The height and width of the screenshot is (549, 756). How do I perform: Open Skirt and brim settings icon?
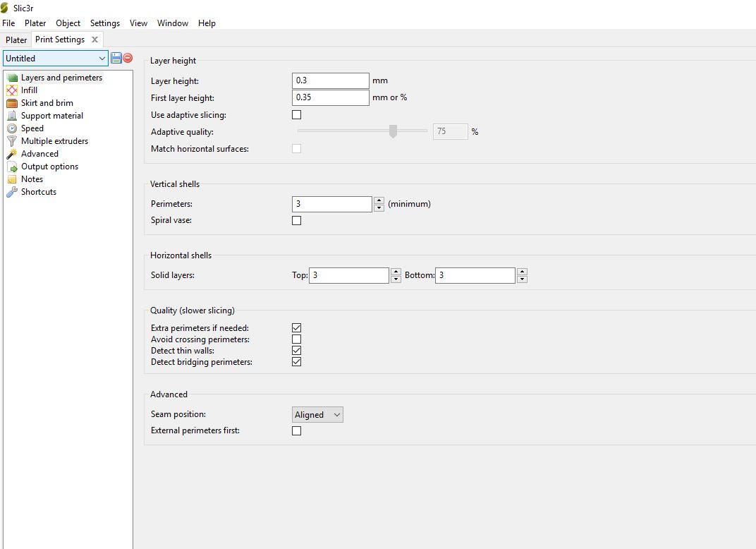(11, 103)
